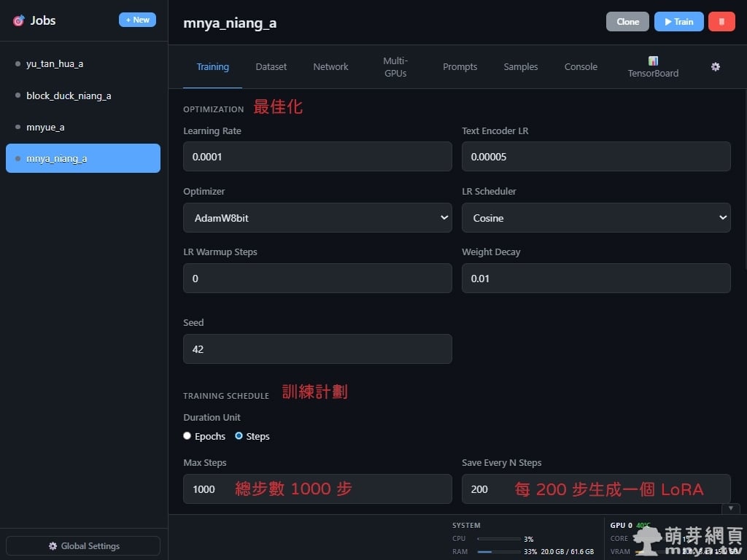The image size is (747, 560).
Task: Start training with the Train button
Action: (678, 22)
